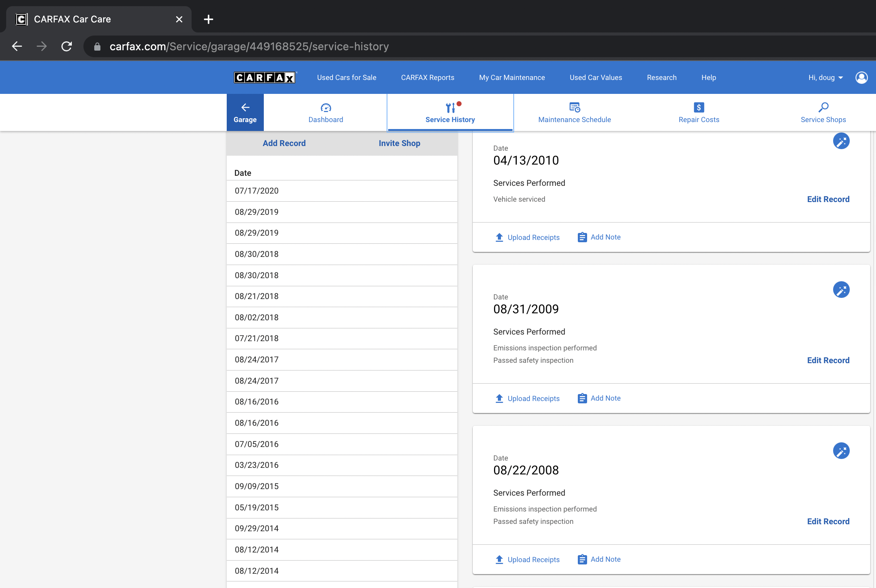Screen dimensions: 876x588
Task: Select the 08/02/2018 date row
Action: (x=342, y=318)
